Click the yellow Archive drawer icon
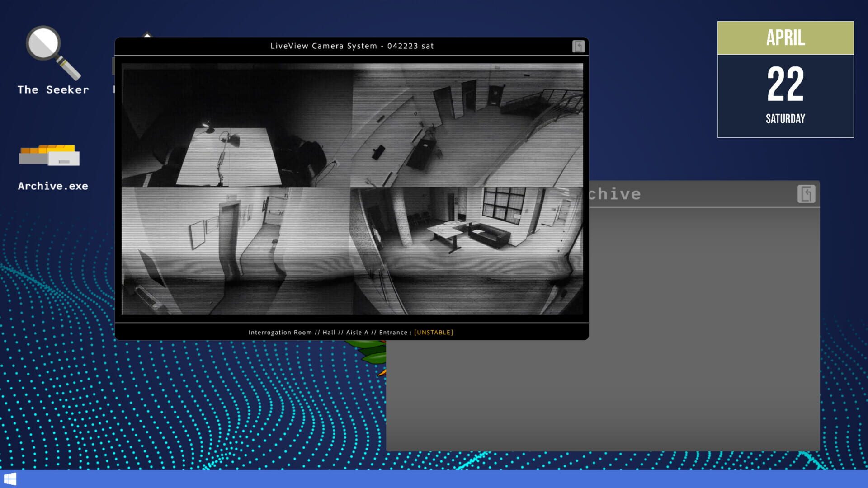 [49, 156]
